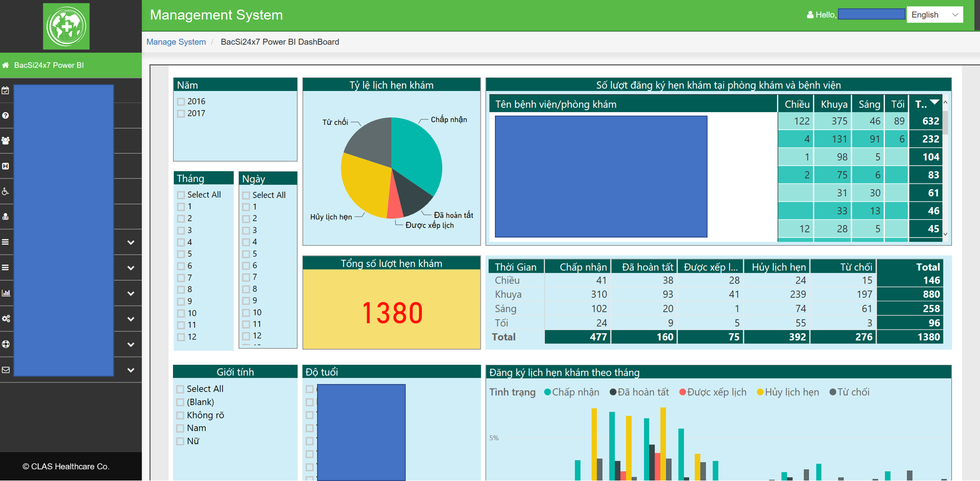Open the Manage System breadcrumb link
The width and height of the screenshot is (980, 481).
[176, 42]
